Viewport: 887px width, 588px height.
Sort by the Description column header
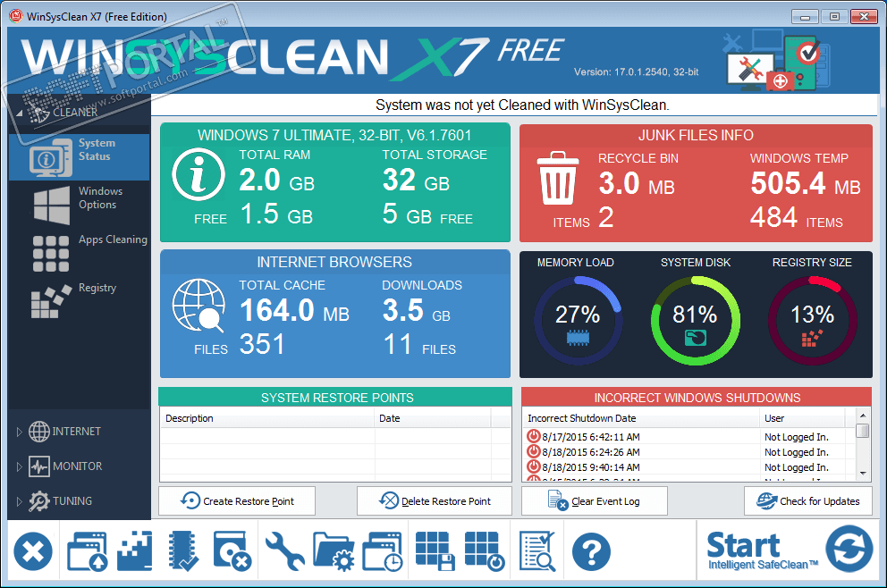[267, 418]
